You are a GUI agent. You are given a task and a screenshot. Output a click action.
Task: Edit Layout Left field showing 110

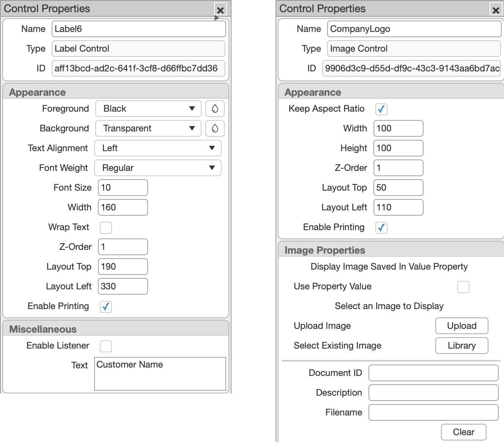(398, 207)
